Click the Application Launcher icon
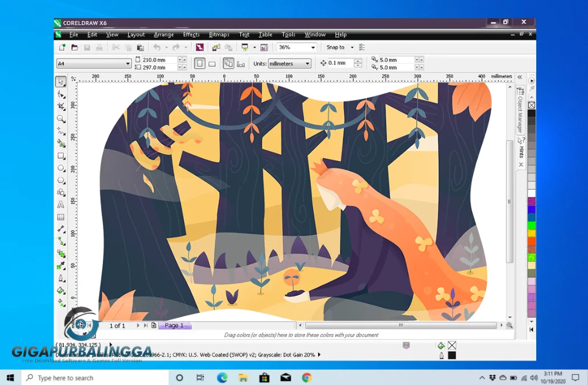The height and width of the screenshot is (385, 588). point(245,47)
